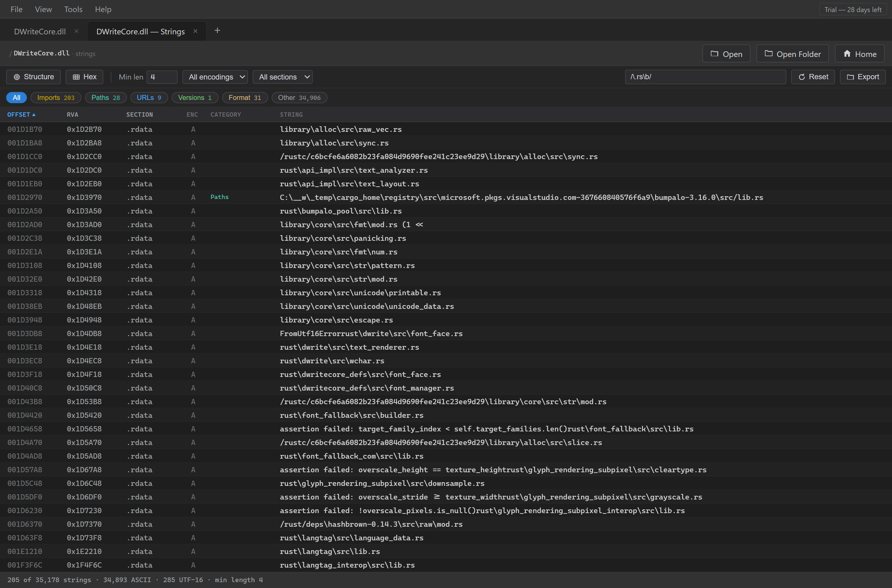
Task: Sort by SECTION column header
Action: pos(140,115)
